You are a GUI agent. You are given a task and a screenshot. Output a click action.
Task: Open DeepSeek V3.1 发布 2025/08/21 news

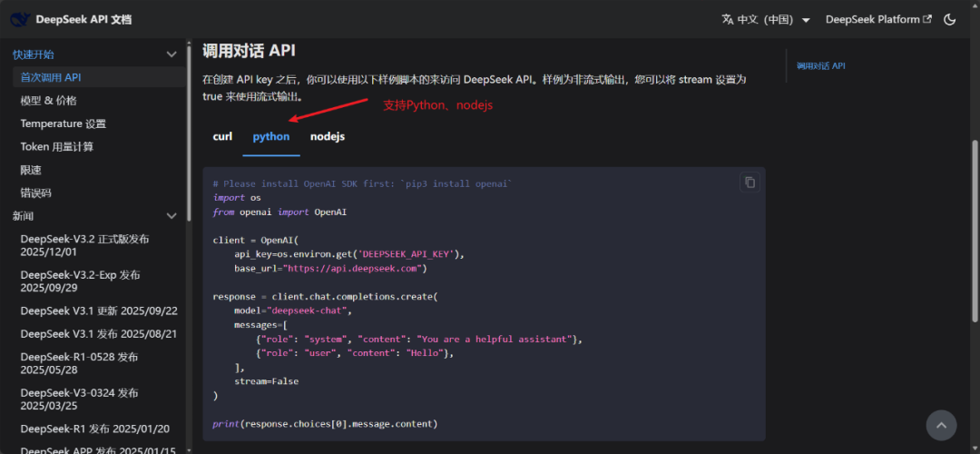pos(99,334)
